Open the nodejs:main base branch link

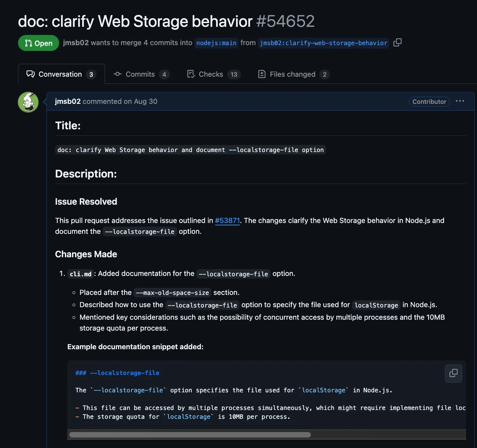(216, 43)
